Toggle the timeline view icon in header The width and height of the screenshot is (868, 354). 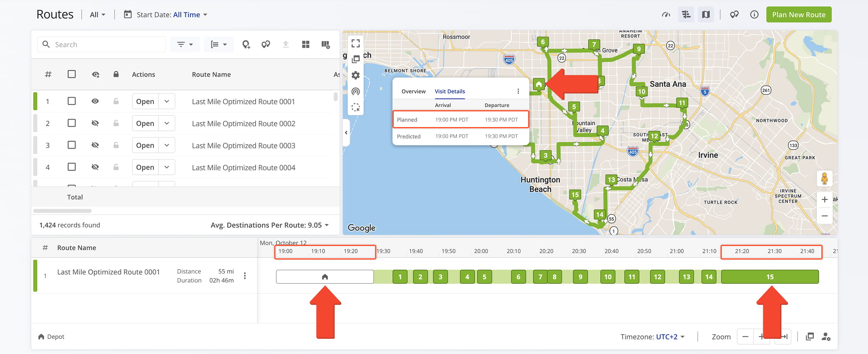pos(686,14)
